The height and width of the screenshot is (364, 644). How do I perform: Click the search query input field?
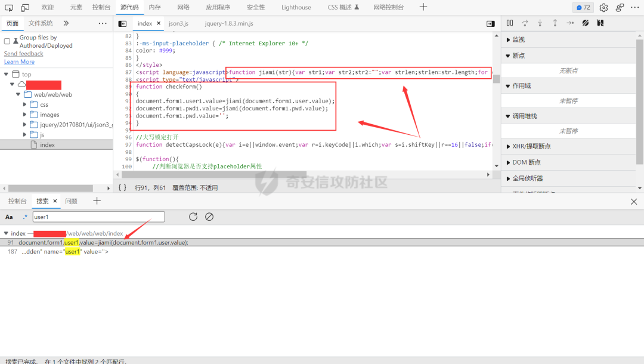click(98, 217)
